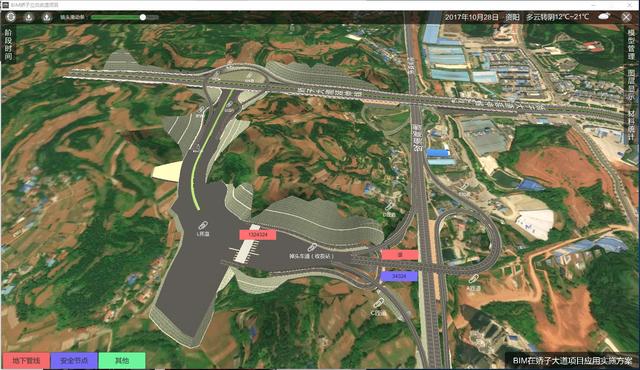
Task: Click the C匝道 paperclip attachment marker
Action: (x=378, y=303)
